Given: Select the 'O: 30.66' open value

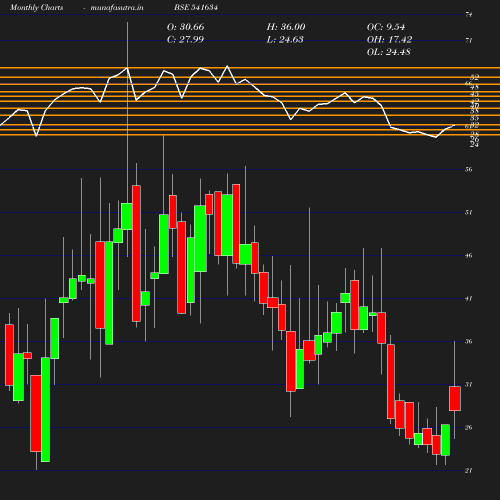Looking at the screenshot, I should click(x=185, y=27).
